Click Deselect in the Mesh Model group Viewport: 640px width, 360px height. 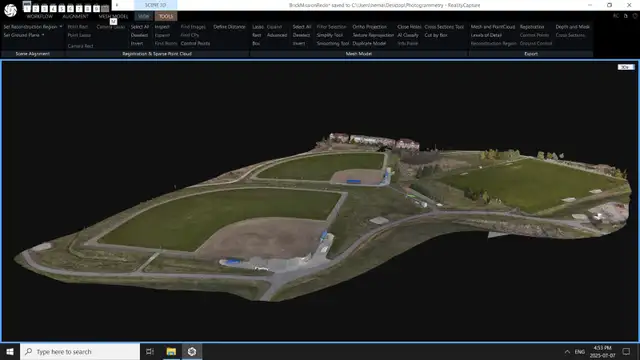[x=301, y=35]
